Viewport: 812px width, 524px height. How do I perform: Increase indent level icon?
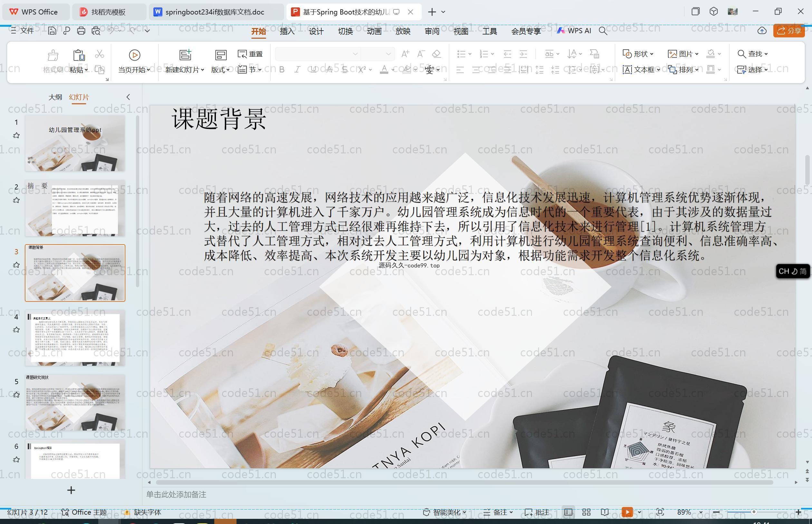523,54
